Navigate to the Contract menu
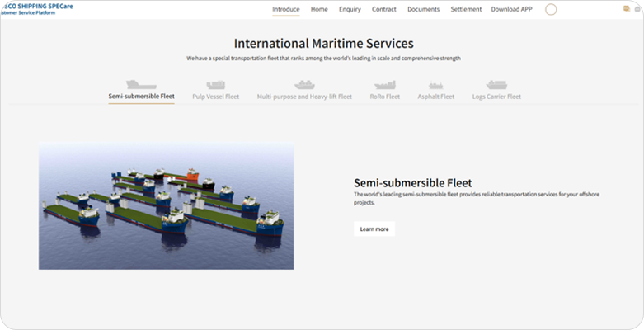Viewport: 644px width, 330px height. coord(384,10)
